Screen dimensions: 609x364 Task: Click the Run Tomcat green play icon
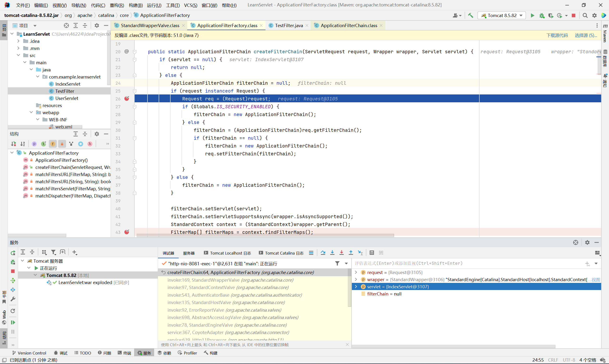532,15
